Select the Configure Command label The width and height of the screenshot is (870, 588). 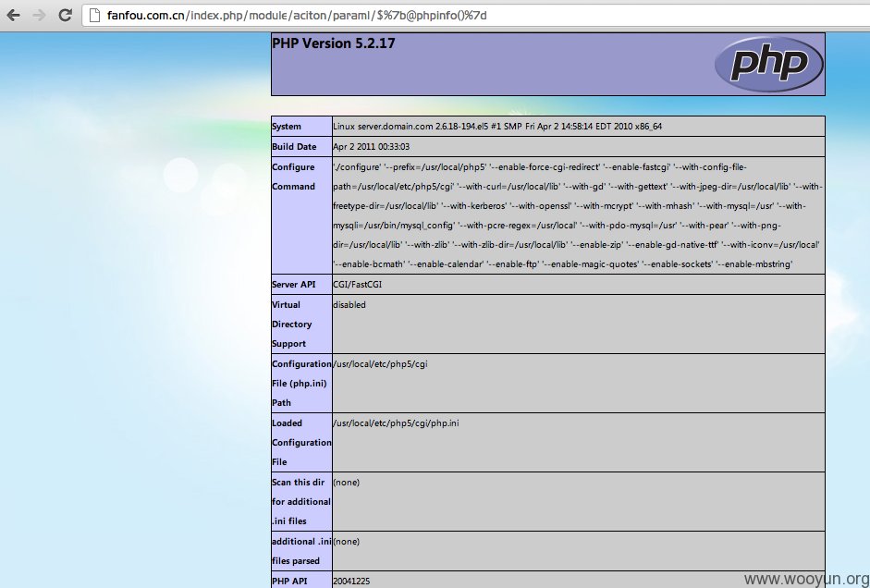(293, 177)
